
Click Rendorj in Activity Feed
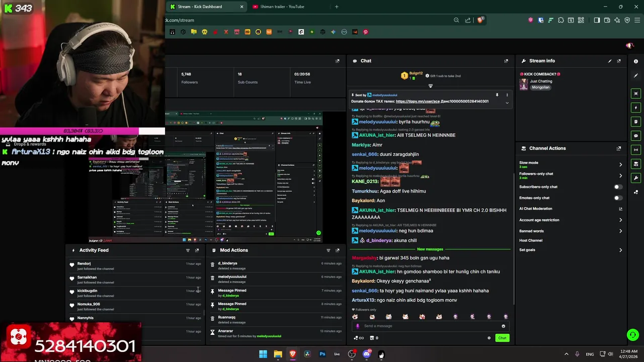pyautogui.click(x=84, y=263)
